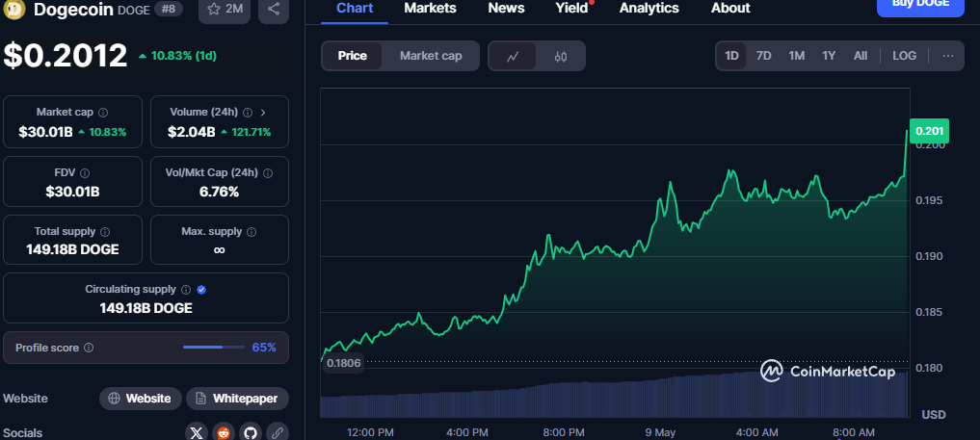Click the 6.76% Vol/Mkt Cap value

click(220, 192)
